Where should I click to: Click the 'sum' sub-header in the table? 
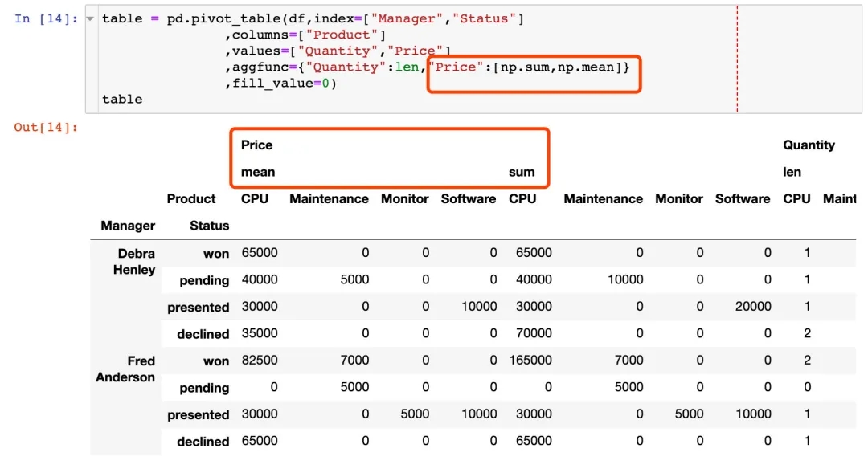tap(522, 172)
